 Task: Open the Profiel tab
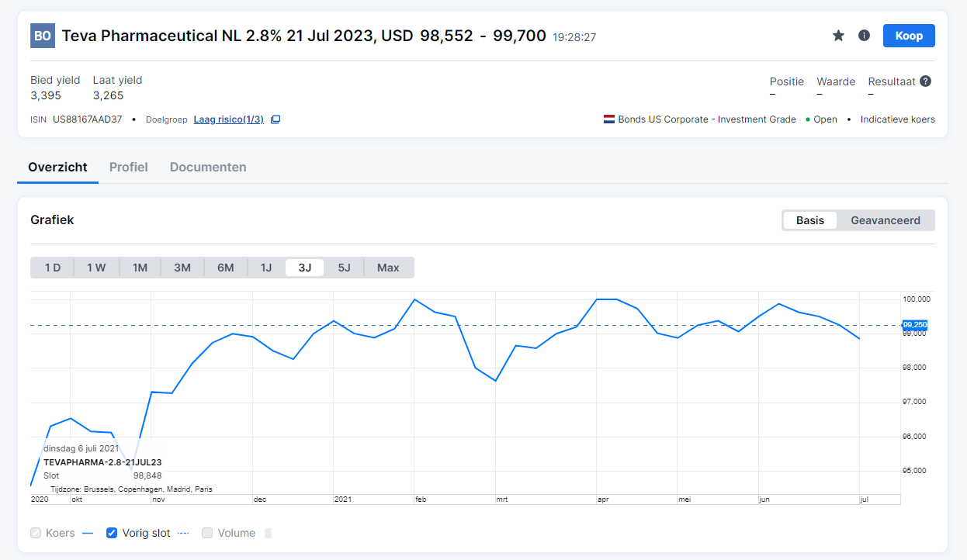pyautogui.click(x=129, y=167)
